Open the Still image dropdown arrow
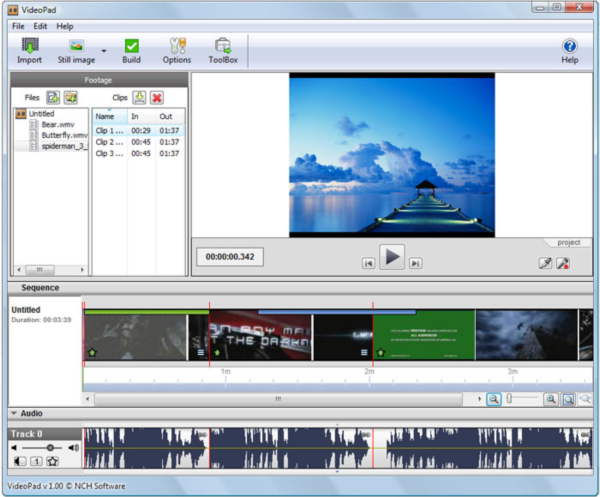The image size is (600, 497). point(103,49)
